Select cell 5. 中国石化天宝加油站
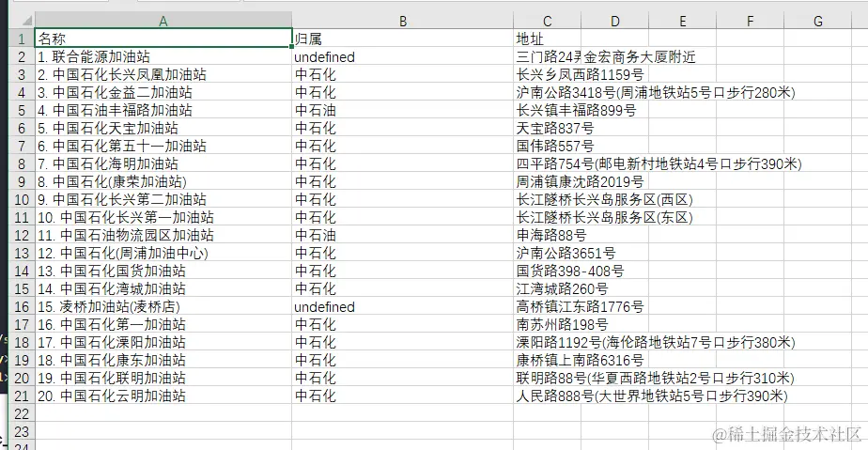The height and width of the screenshot is (450, 868). [x=163, y=128]
